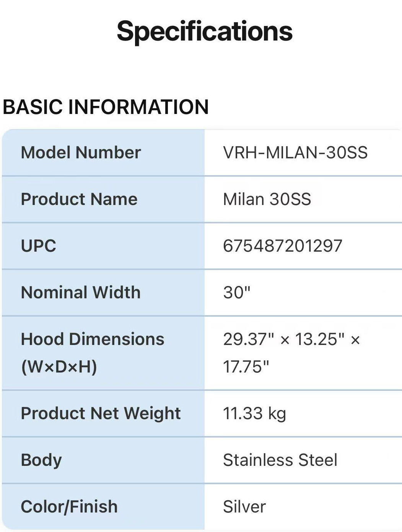The width and height of the screenshot is (402, 532).
Task: Select the Stainless Steel body value
Action: tap(280, 460)
